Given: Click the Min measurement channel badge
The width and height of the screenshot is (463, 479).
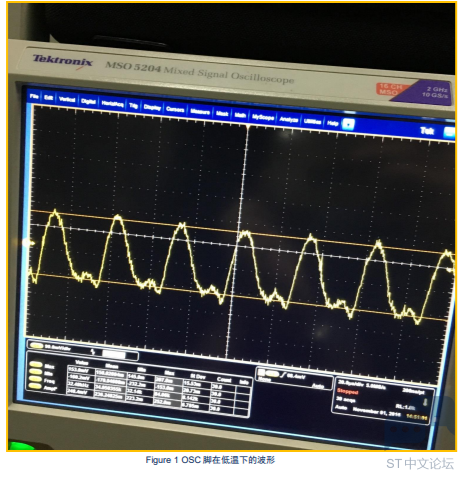Looking at the screenshot, I should pos(36,372).
